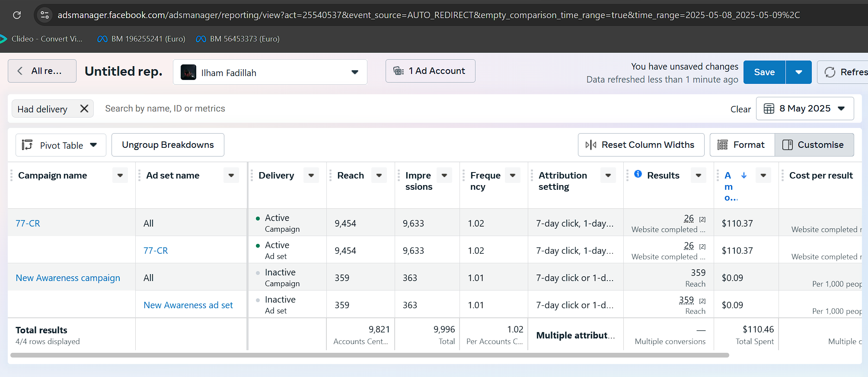868x377 pixels.
Task: Save the report
Action: click(x=764, y=72)
